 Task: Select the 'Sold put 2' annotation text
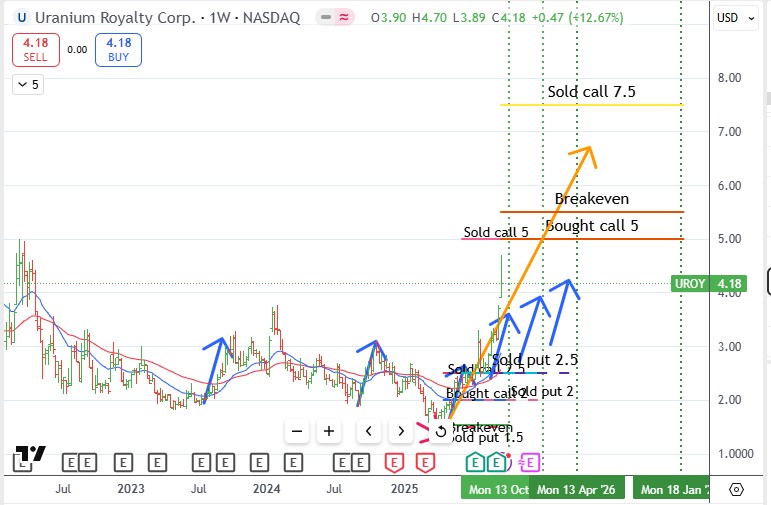[542, 391]
